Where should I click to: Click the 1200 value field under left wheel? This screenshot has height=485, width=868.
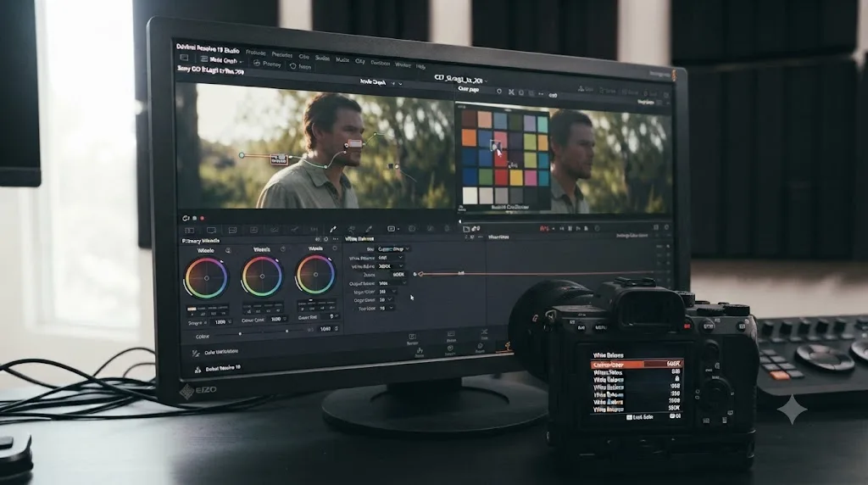click(x=220, y=321)
